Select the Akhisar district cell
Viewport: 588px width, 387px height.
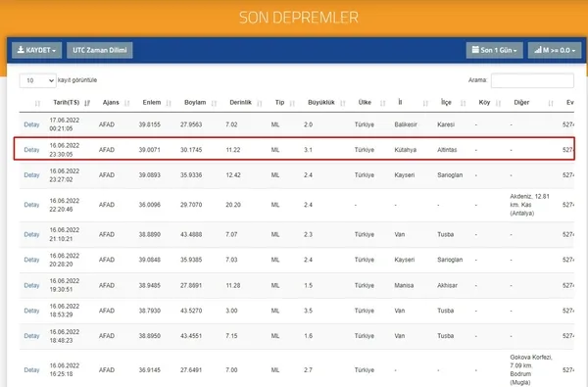point(447,285)
